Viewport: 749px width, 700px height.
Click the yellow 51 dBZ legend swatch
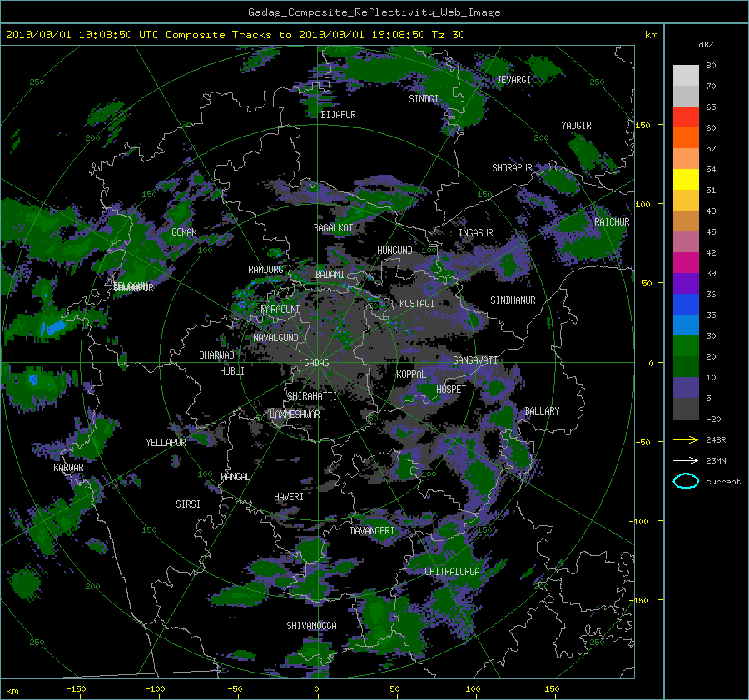coord(686,180)
